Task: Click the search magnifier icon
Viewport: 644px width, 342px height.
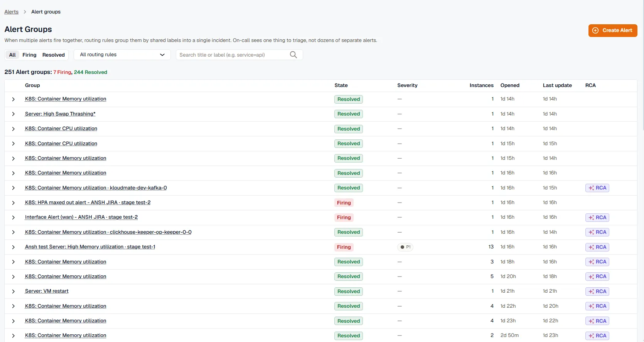Action: point(293,55)
